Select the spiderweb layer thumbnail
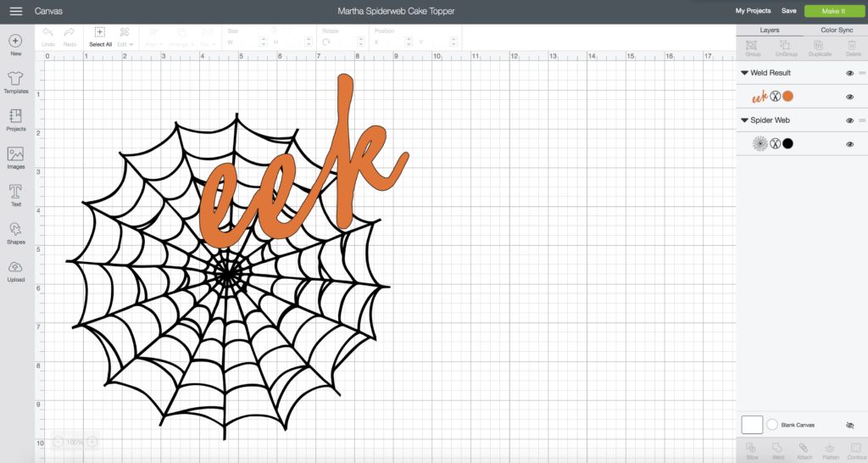868x463 pixels. coord(760,144)
